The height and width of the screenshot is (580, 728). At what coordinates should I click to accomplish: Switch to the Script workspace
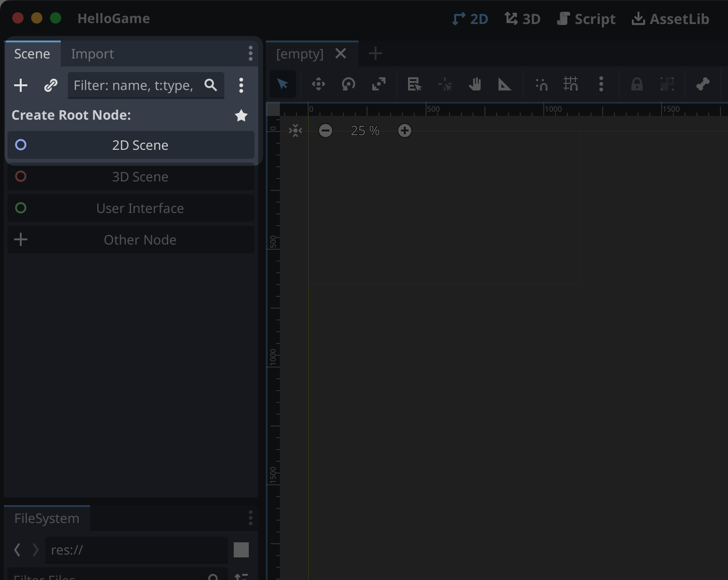586,19
